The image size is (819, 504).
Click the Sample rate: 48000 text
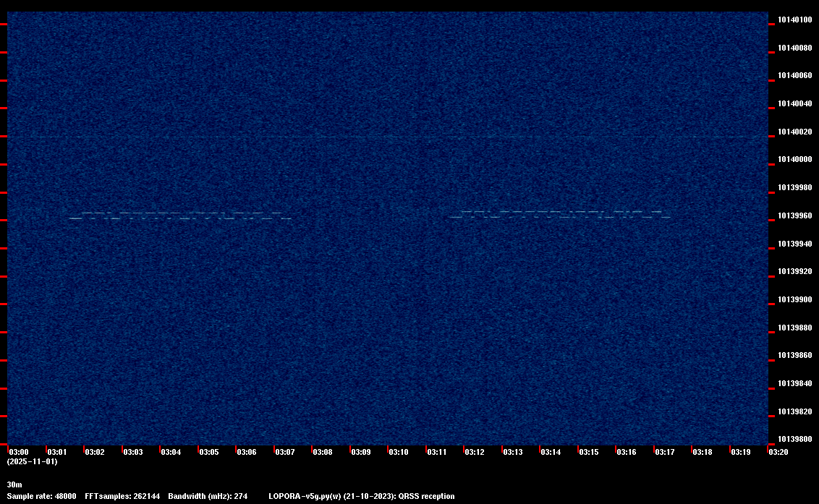tap(41, 496)
